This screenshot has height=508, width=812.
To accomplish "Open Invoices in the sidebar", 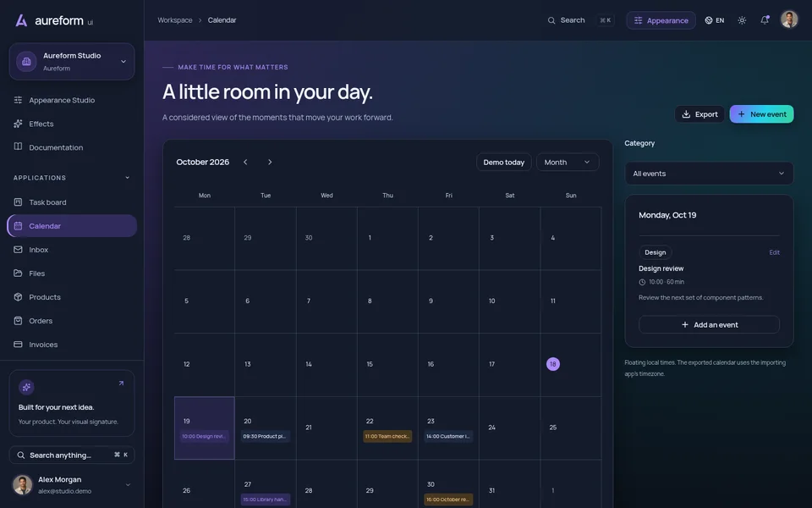I will click(72, 345).
